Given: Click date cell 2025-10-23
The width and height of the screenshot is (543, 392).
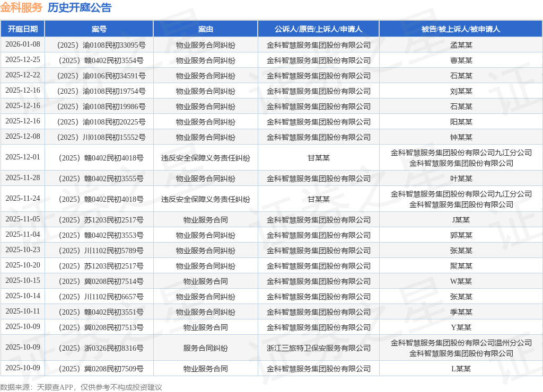Looking at the screenshot, I should (x=23, y=250).
